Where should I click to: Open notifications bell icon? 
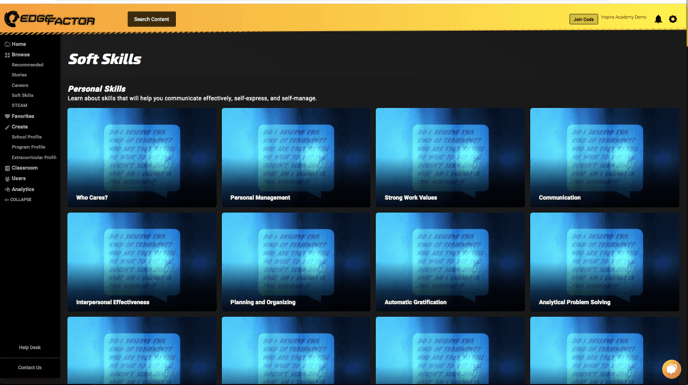coord(658,19)
